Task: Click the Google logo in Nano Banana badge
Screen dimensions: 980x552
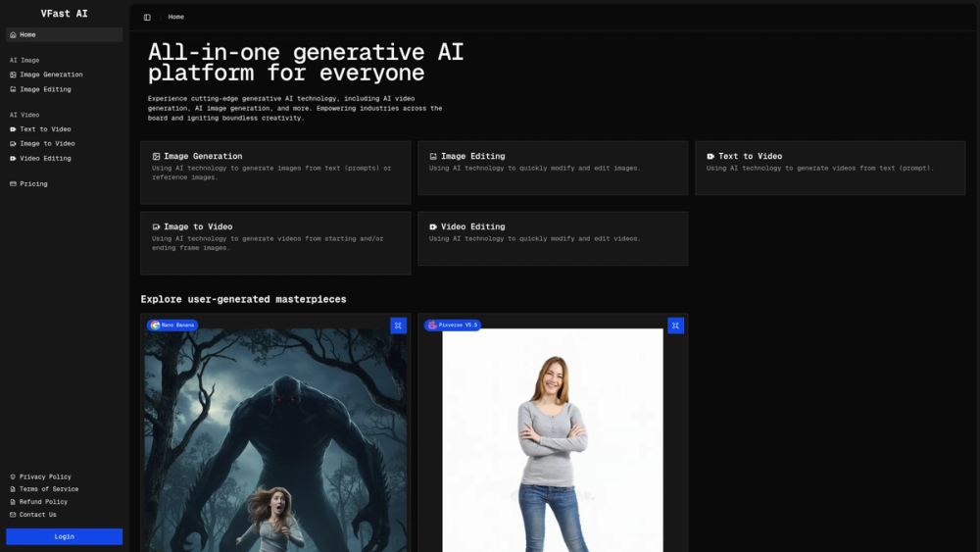Action: (155, 326)
